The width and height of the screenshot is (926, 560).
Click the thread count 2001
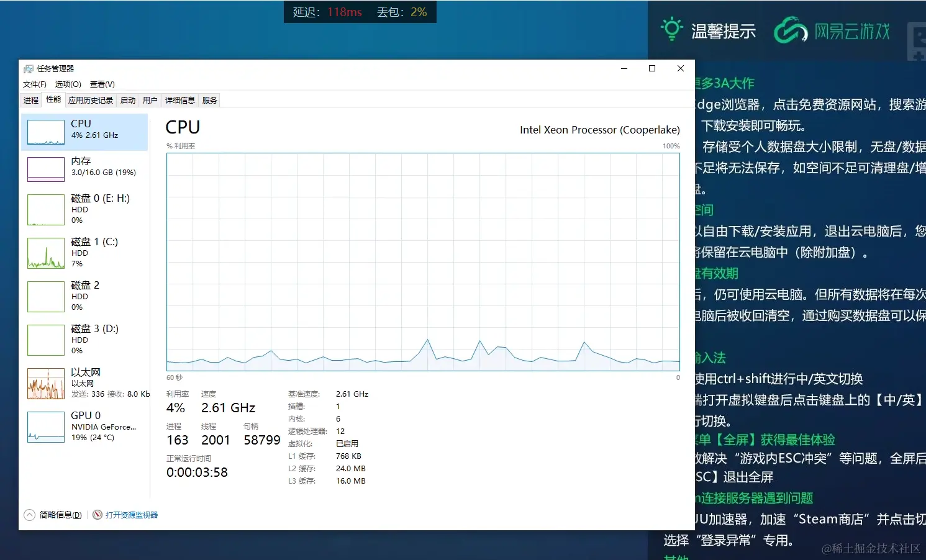[x=216, y=440]
